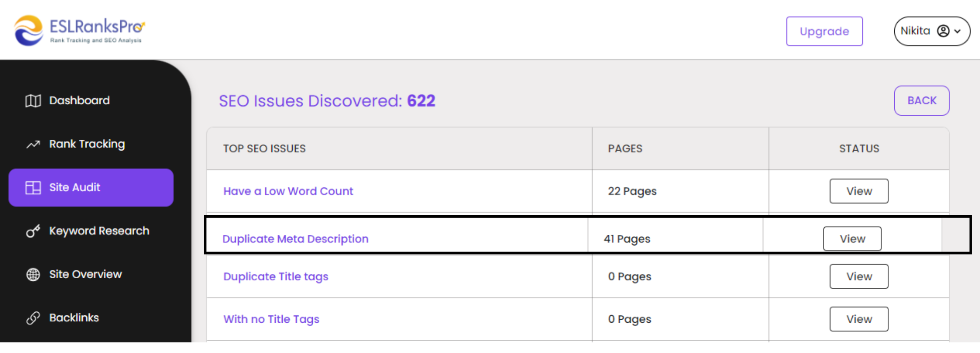
Task: Click the Nikita username label
Action: tap(915, 31)
